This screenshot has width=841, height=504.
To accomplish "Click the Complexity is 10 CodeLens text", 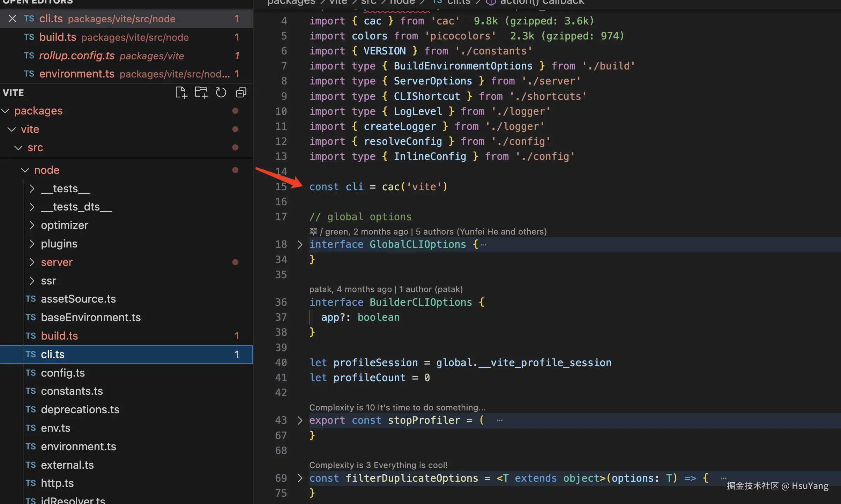I will pos(397,408).
